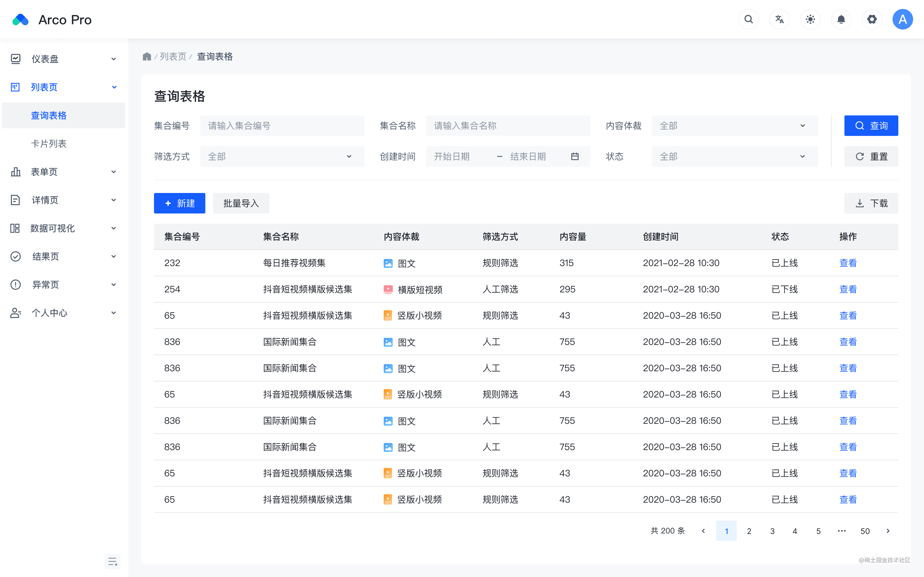This screenshot has width=924, height=577.
Task: Click the user avatar in the top right
Action: pos(903,19)
